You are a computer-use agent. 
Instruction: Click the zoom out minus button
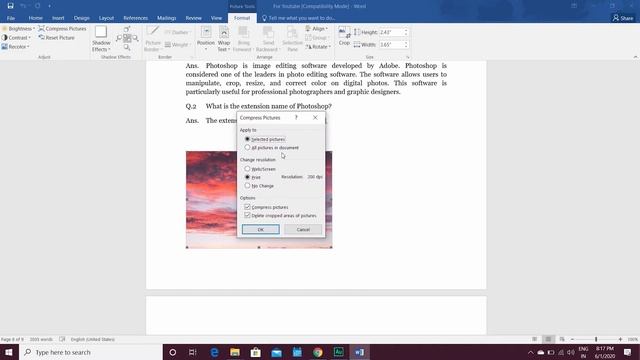click(572, 339)
